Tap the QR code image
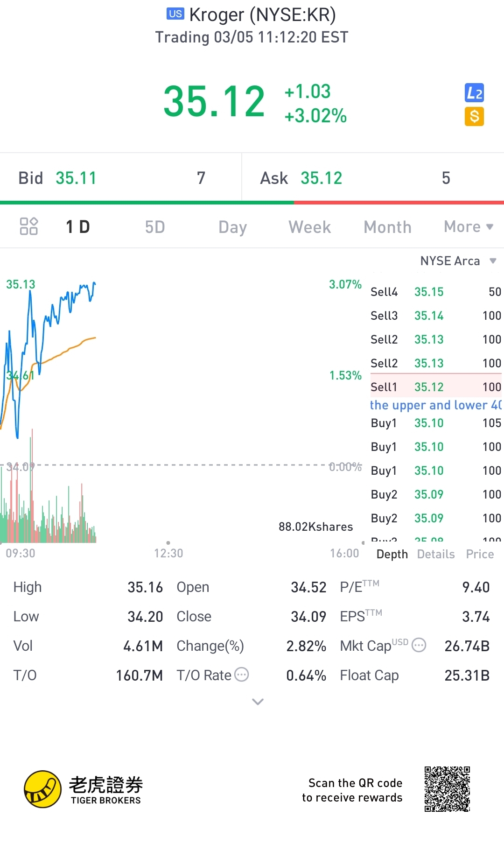Viewport: 504px width, 858px height. (447, 789)
